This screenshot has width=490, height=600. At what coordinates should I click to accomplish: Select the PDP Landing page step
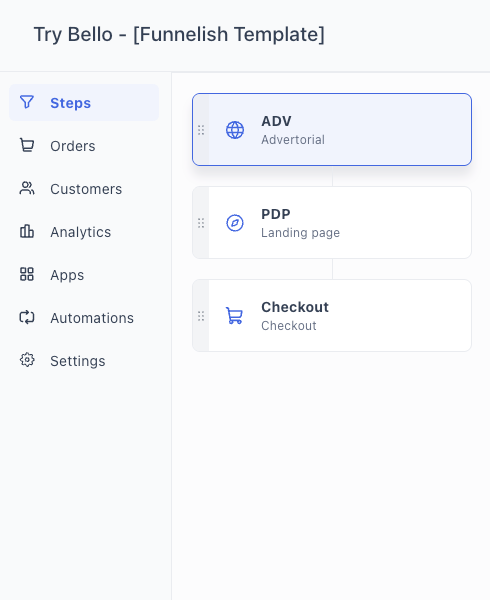pos(332,223)
